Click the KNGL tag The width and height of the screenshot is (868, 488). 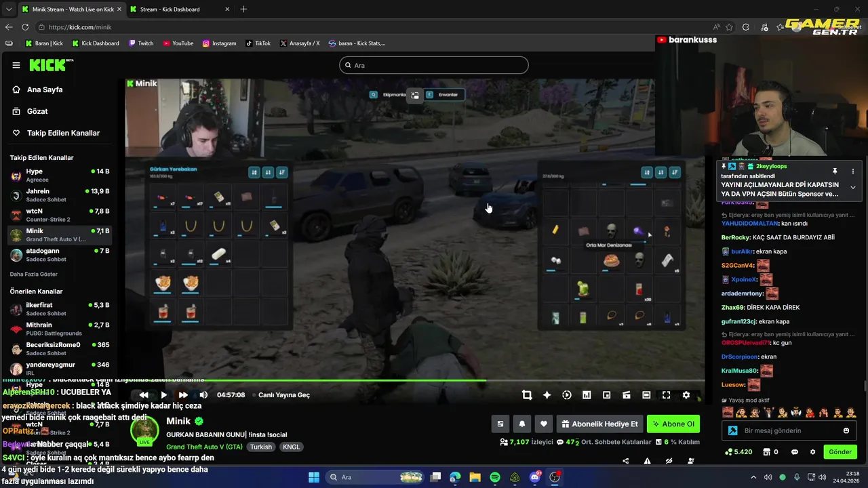click(x=291, y=447)
